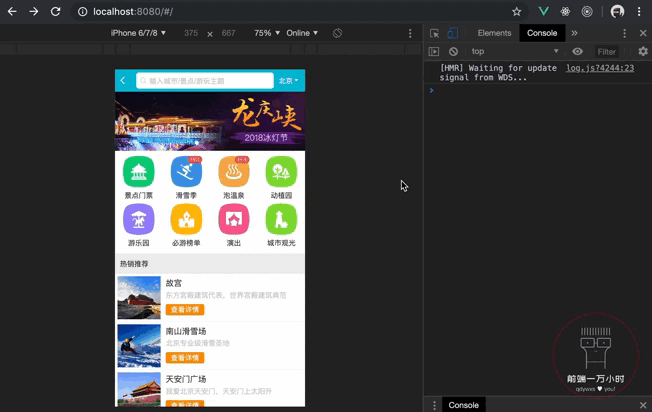
Task: Click the console Filter input
Action: coord(607,52)
